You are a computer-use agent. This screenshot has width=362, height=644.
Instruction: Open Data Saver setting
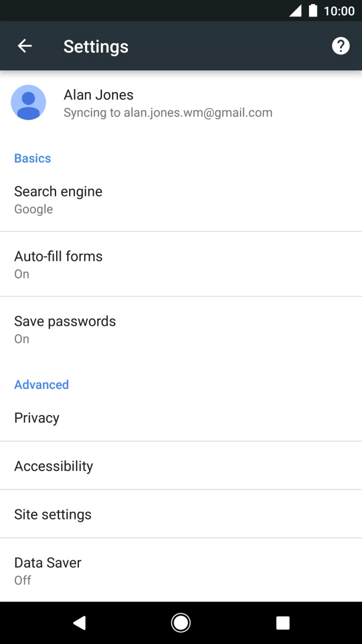click(48, 570)
